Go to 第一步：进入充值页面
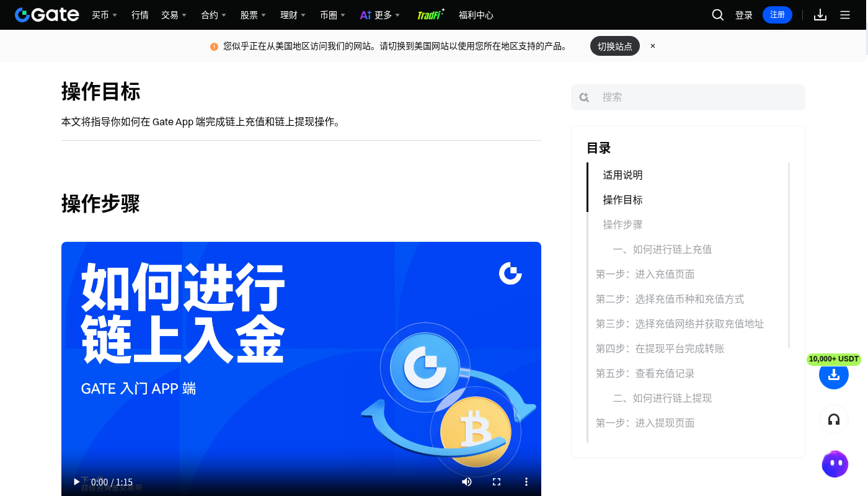This screenshot has width=868, height=496. 645,274
